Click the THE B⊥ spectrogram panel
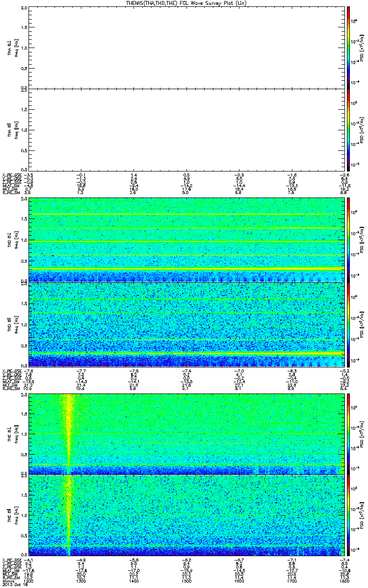The width and height of the screenshot is (368, 588). pos(185,434)
